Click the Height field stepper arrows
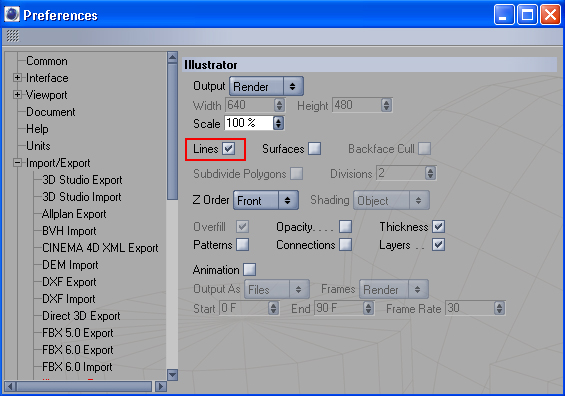Image resolution: width=565 pixels, height=396 pixels. [387, 105]
